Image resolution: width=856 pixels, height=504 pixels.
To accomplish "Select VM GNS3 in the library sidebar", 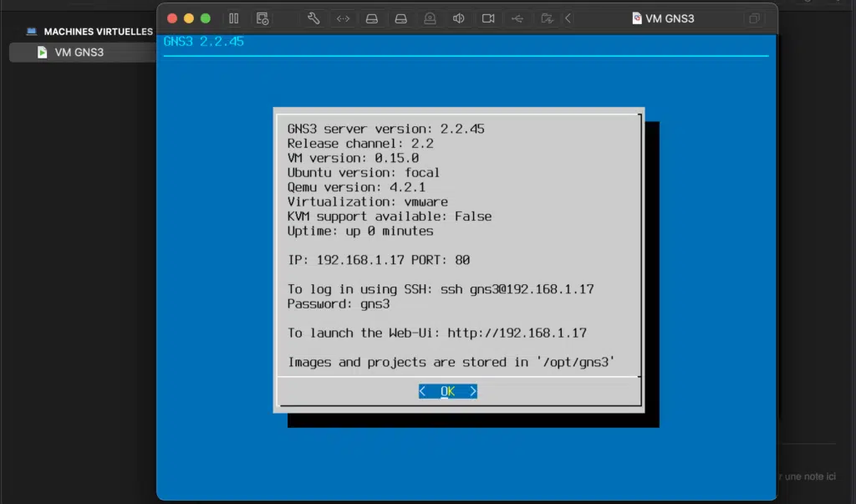I will click(83, 53).
